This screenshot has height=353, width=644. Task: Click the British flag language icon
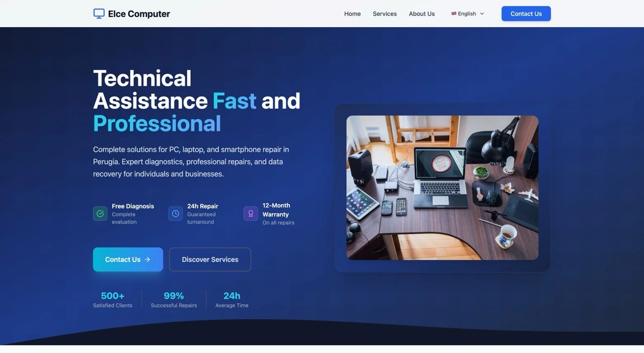[454, 14]
